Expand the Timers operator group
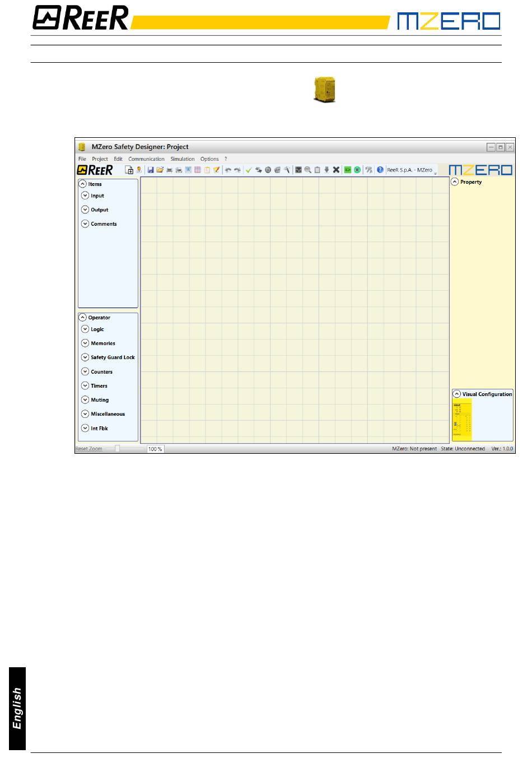Viewport: 532px width, 772px height. pos(85,386)
